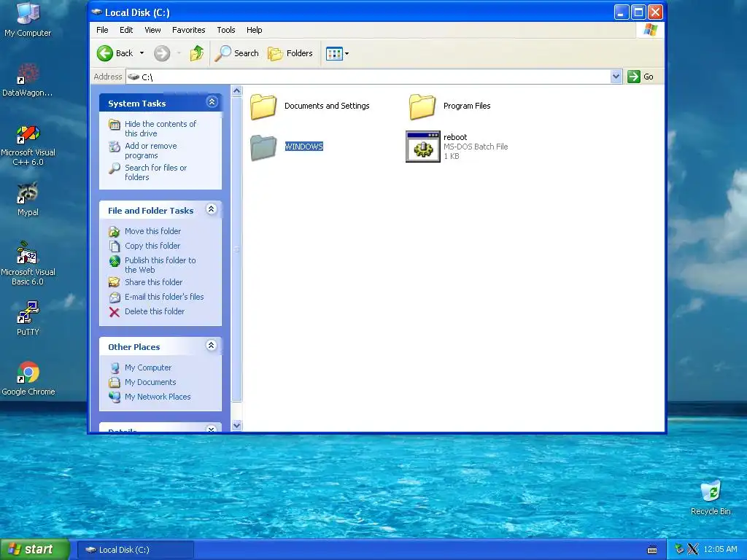The height and width of the screenshot is (560, 747).
Task: Click the Local Disk (C:) taskbar button
Action: 135,550
